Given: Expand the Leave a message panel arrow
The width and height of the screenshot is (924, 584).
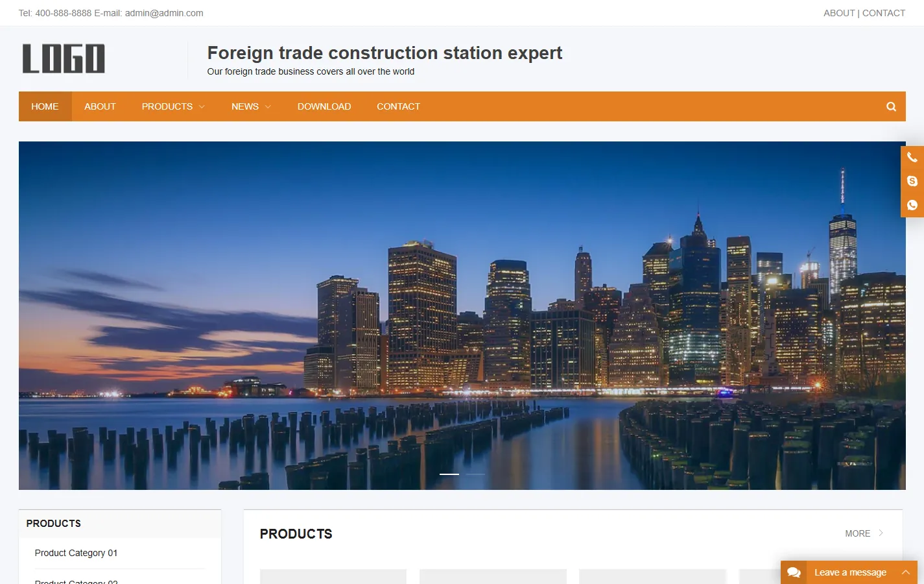Looking at the screenshot, I should click(906, 572).
